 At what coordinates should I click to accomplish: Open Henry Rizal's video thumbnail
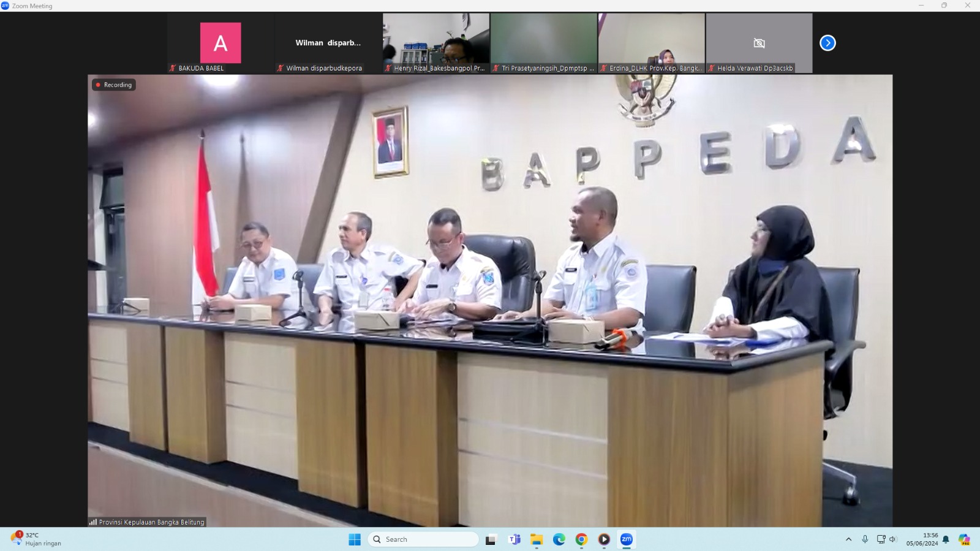(x=436, y=43)
